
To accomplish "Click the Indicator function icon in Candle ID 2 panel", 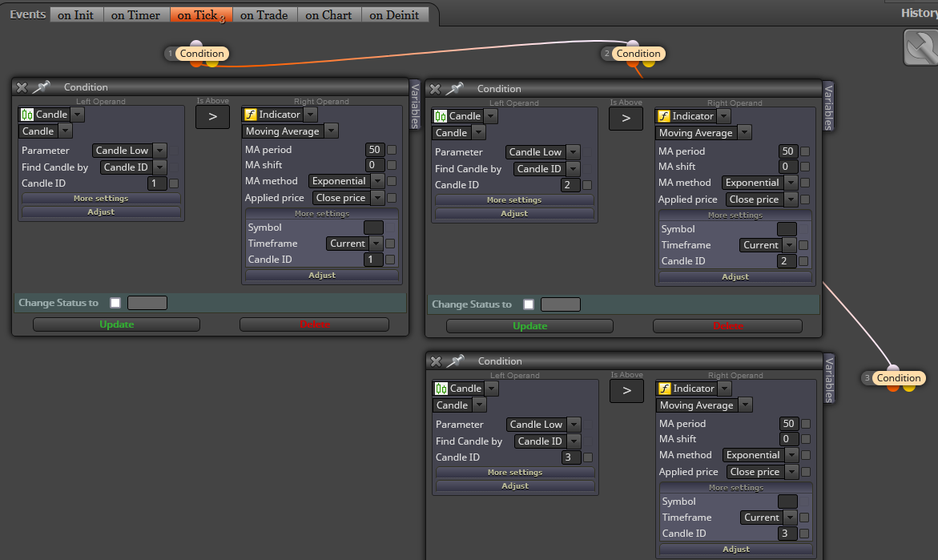I will tap(664, 116).
